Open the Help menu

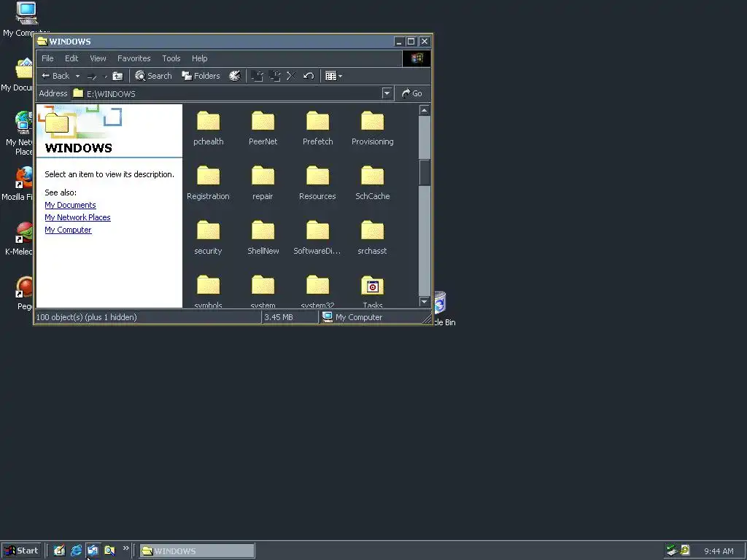coord(199,58)
